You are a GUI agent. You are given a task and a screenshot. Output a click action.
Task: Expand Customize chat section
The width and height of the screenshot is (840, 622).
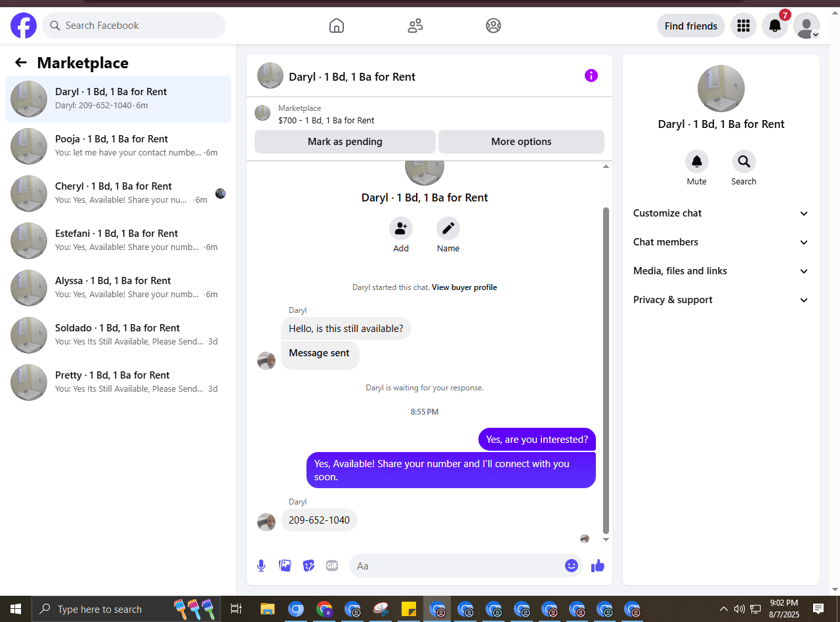click(721, 213)
